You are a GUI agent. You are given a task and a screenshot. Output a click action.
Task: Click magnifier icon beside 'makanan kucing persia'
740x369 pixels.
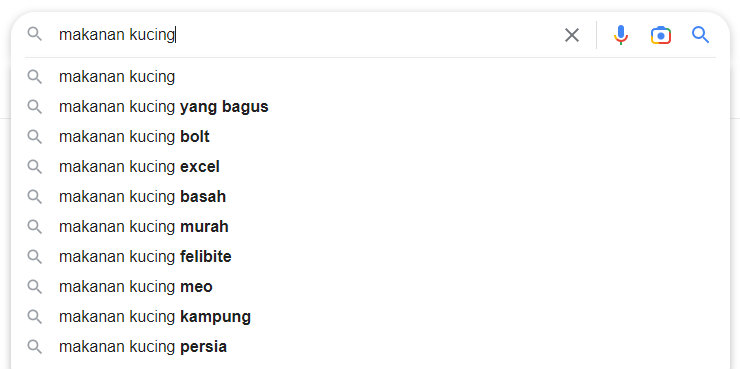tap(34, 347)
